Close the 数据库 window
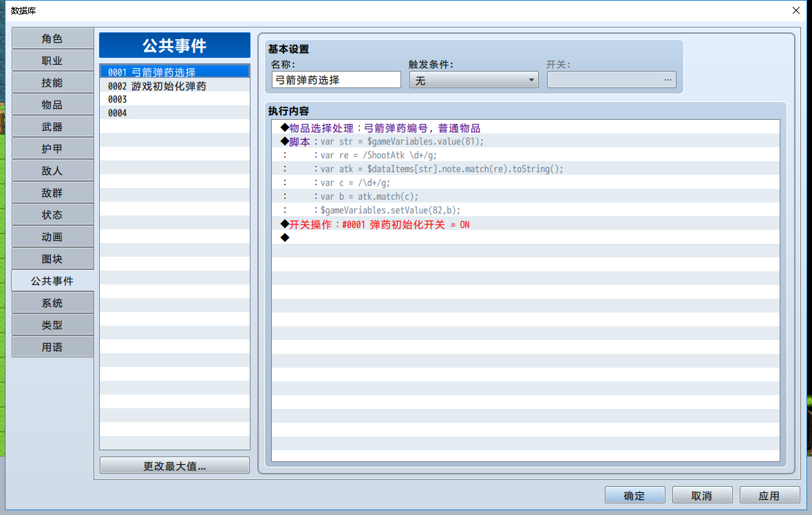The height and width of the screenshot is (515, 812). pyautogui.click(x=796, y=10)
